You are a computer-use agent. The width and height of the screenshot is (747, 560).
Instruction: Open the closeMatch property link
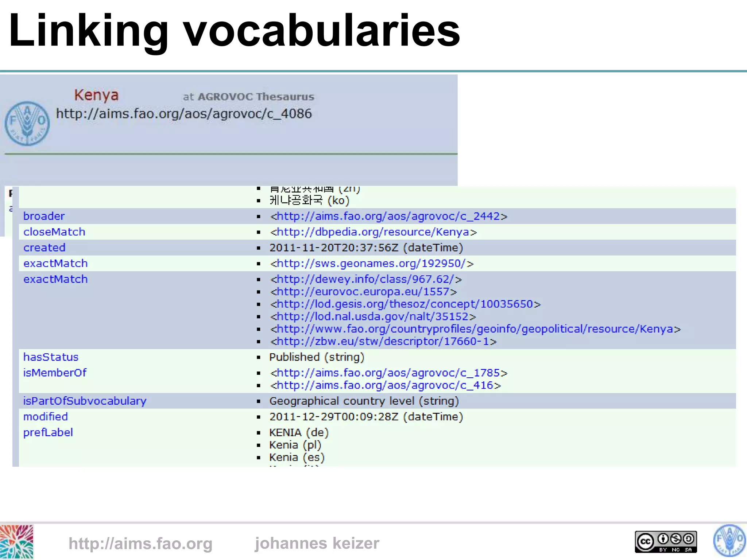54,232
